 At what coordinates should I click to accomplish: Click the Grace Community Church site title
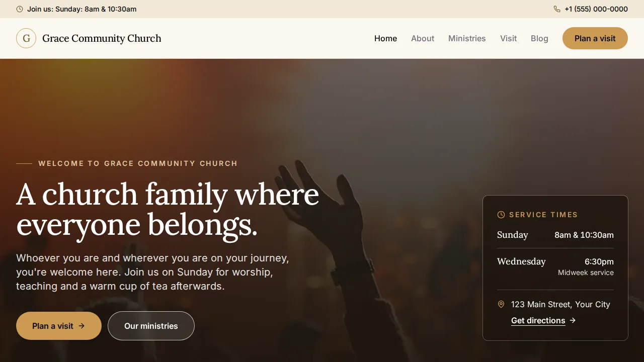pyautogui.click(x=102, y=38)
